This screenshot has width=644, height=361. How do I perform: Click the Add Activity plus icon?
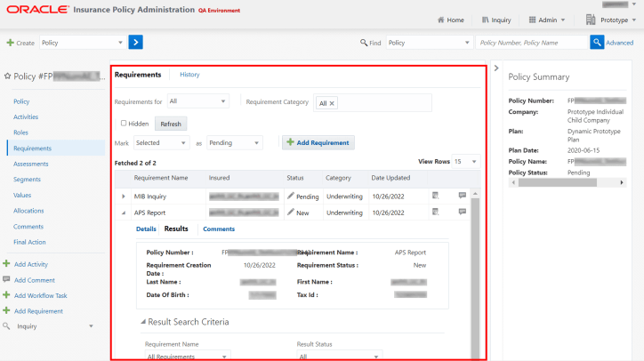coord(6,264)
